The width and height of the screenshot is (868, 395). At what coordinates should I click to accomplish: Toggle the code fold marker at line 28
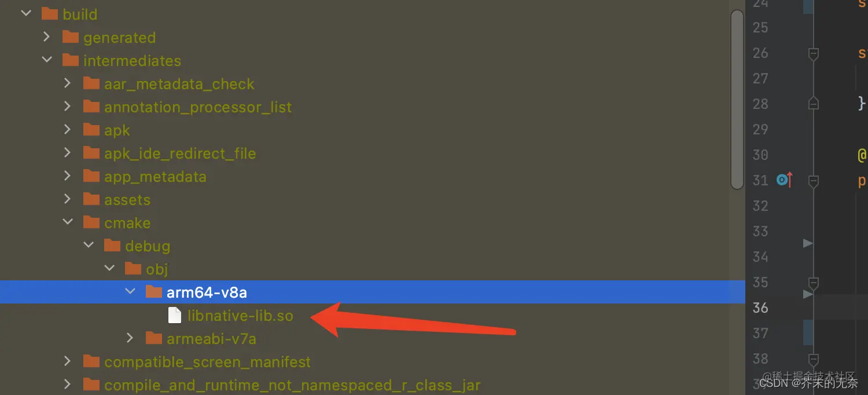[x=813, y=103]
